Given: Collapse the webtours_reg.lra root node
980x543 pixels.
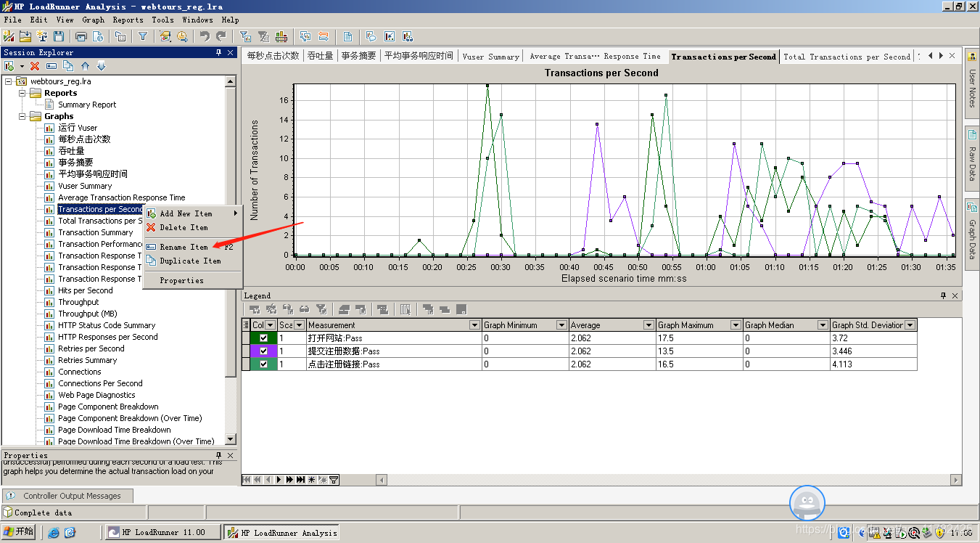Looking at the screenshot, I should (9, 81).
